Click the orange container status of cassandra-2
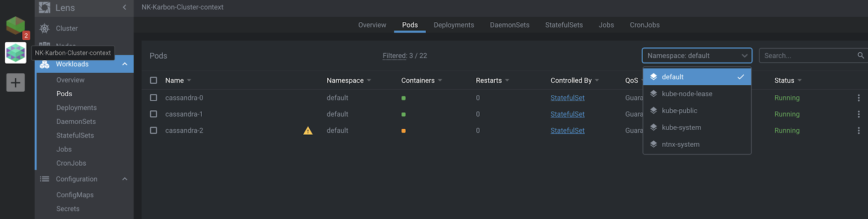The height and width of the screenshot is (219, 868). (404, 131)
